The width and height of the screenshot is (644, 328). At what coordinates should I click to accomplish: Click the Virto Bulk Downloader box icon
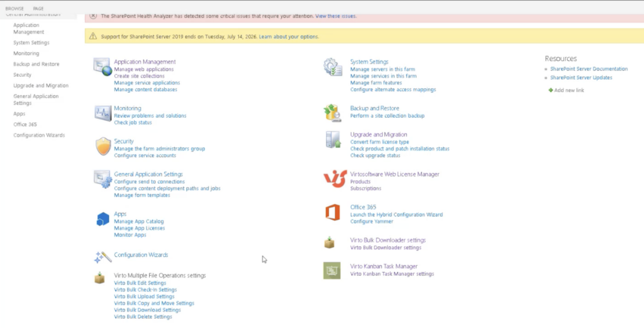point(330,242)
